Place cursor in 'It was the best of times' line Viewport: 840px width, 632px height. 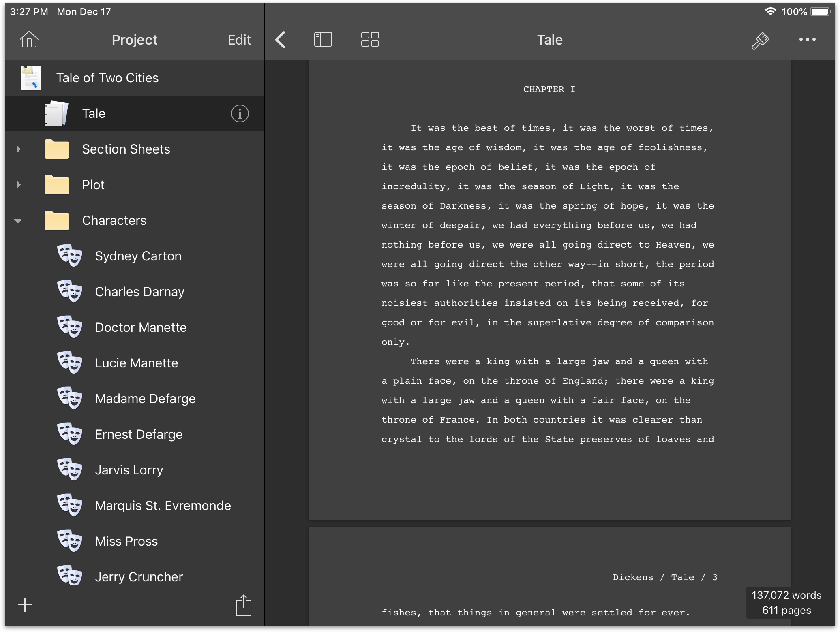[x=562, y=128]
